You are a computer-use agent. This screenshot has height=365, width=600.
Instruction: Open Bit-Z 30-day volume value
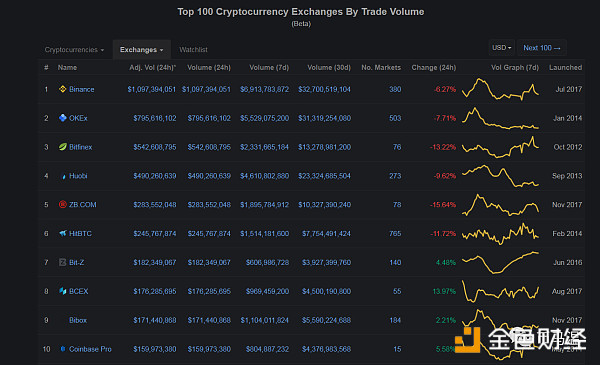(326, 262)
